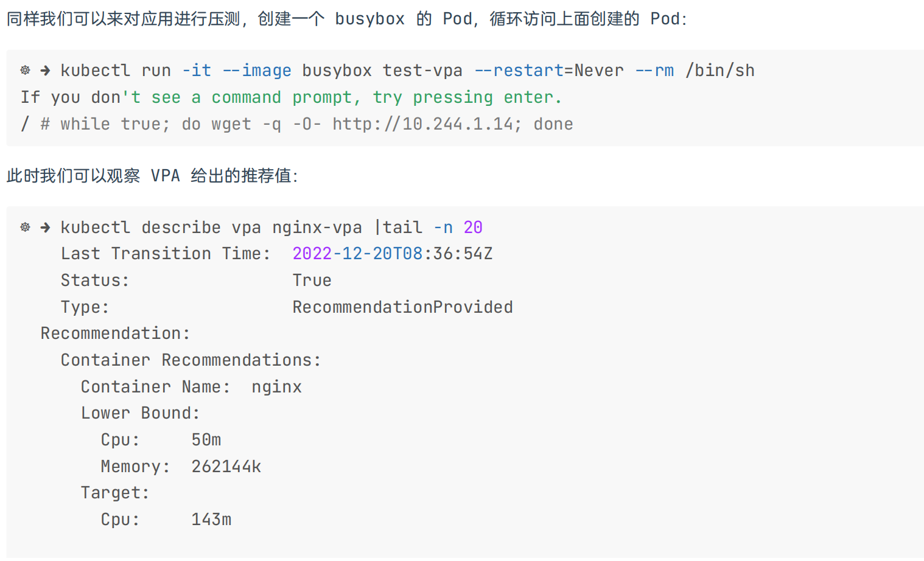
Task: Click the inline code word busybox in the paragraph
Action: pos(370,19)
